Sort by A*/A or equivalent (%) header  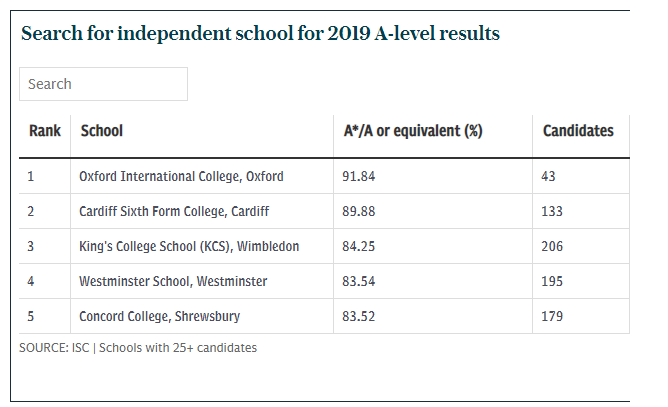413,130
